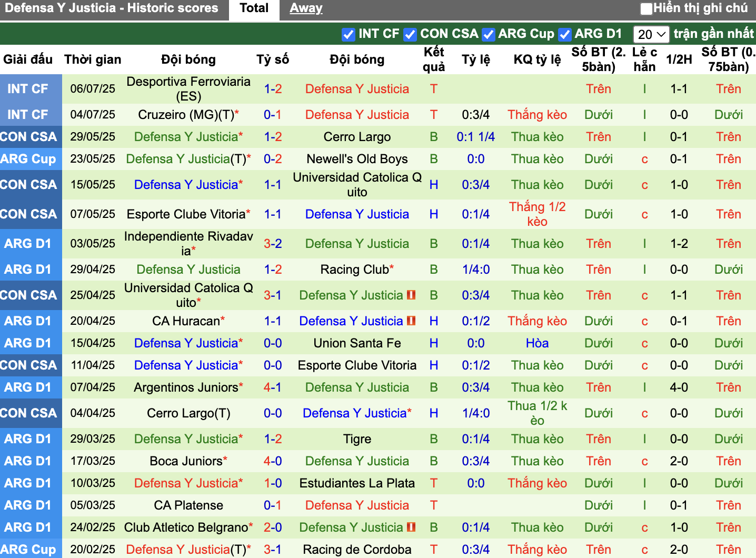Click odds 0:1 1/4 for Cerro Largo match

pos(476,137)
